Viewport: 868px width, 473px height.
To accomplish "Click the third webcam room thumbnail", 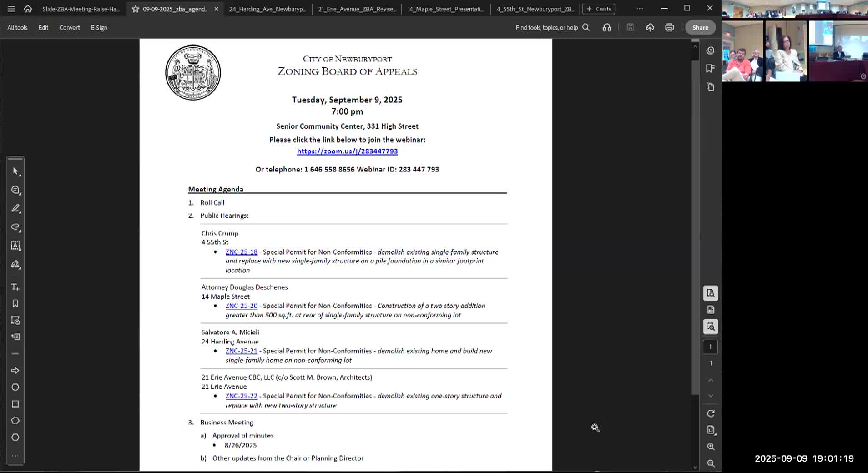I will (x=838, y=51).
